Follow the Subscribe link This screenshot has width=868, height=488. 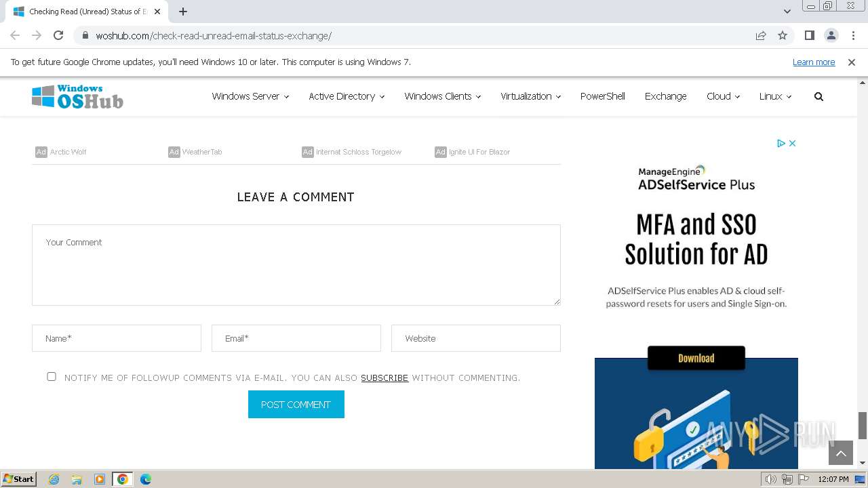[384, 378]
